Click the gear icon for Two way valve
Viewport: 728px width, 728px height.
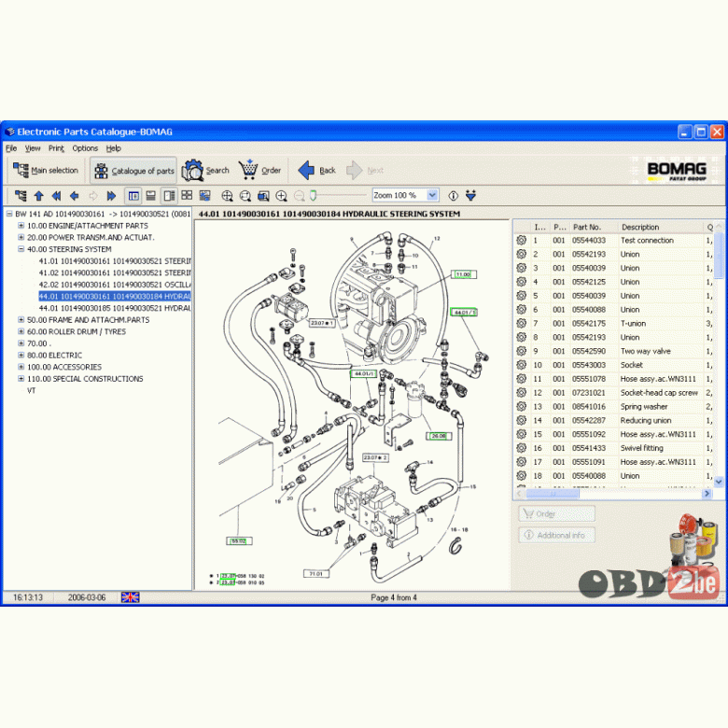click(x=522, y=351)
